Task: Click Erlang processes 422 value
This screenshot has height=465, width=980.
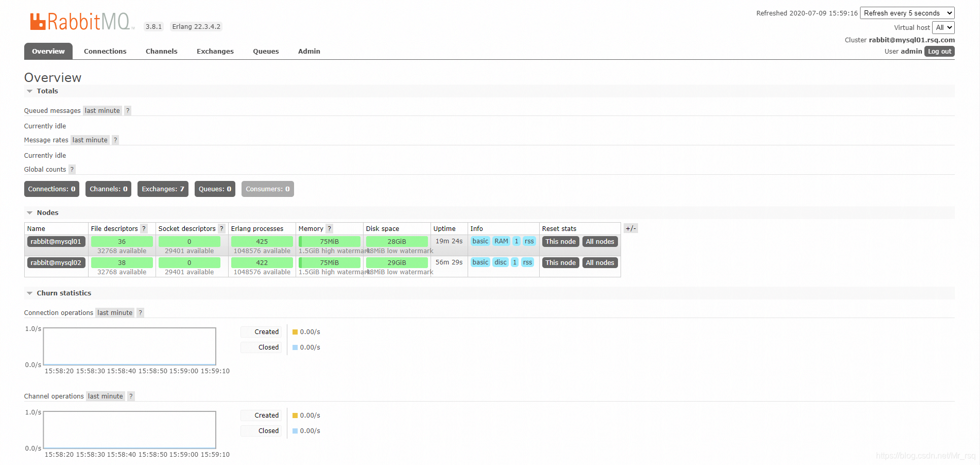Action: tap(262, 262)
